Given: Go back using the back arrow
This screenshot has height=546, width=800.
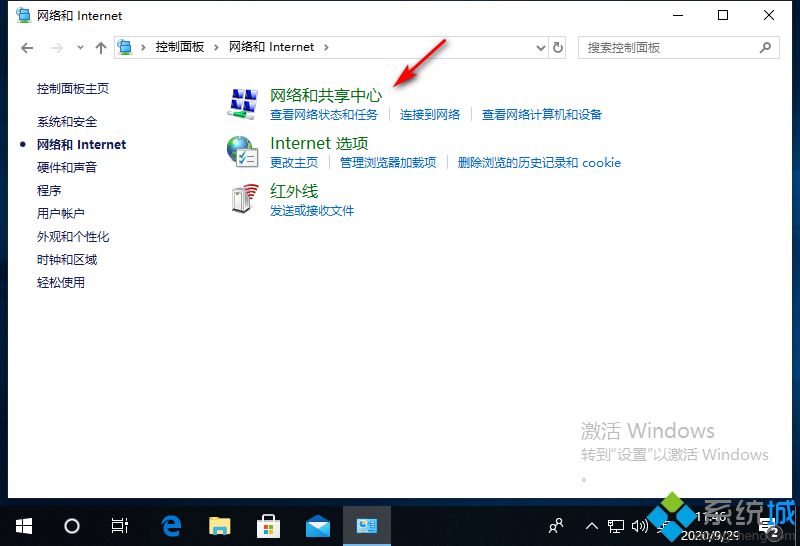Looking at the screenshot, I should 27,48.
